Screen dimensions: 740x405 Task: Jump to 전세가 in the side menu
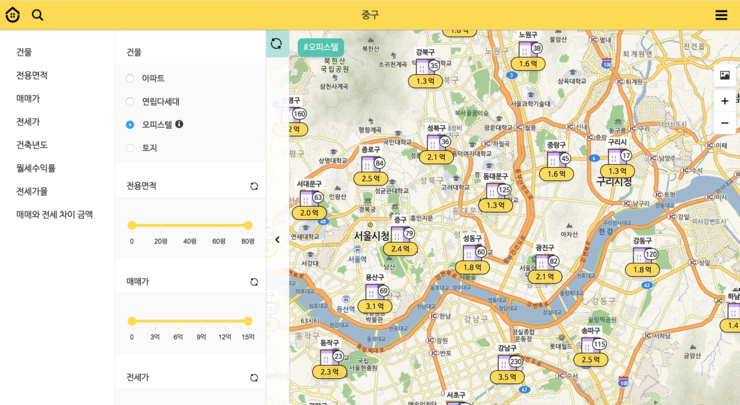coord(28,122)
